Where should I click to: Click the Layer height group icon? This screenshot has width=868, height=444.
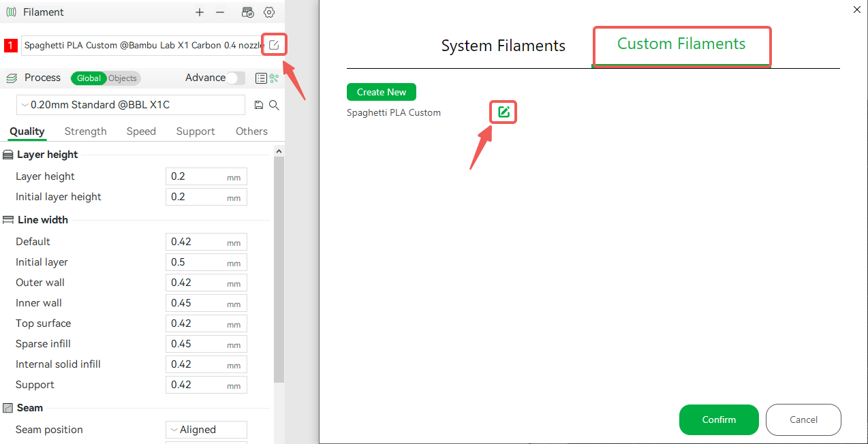(8, 155)
